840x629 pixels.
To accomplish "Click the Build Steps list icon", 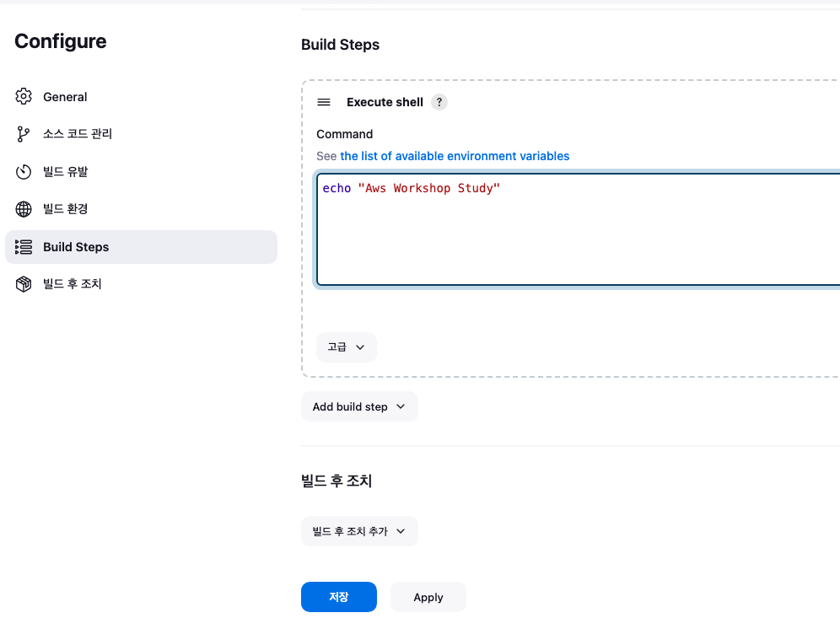I will [24, 247].
